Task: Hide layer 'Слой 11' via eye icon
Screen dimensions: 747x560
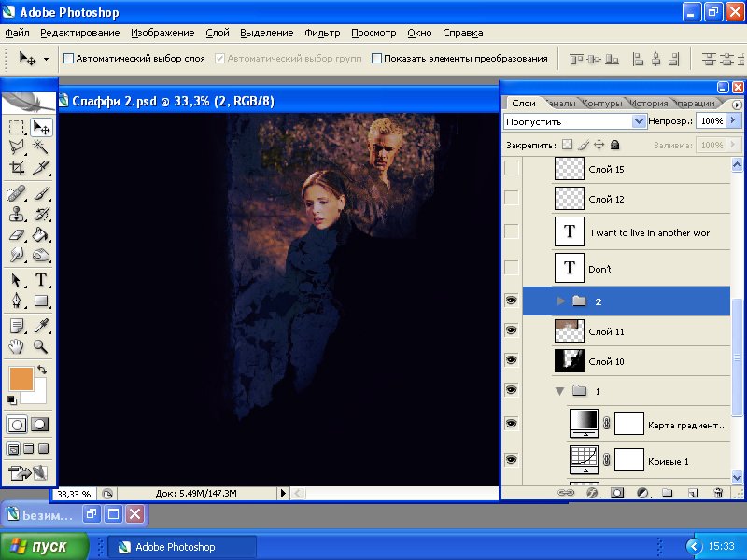Action: coord(511,329)
